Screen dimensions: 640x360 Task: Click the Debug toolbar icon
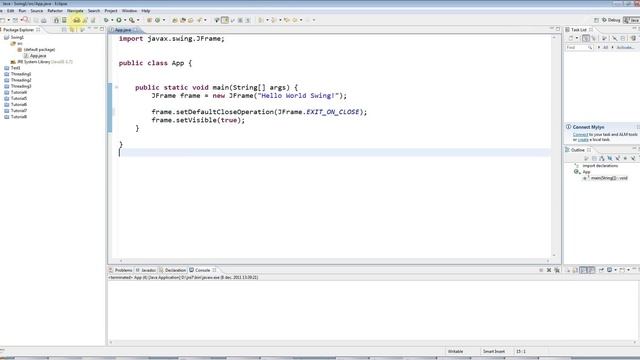click(107, 20)
